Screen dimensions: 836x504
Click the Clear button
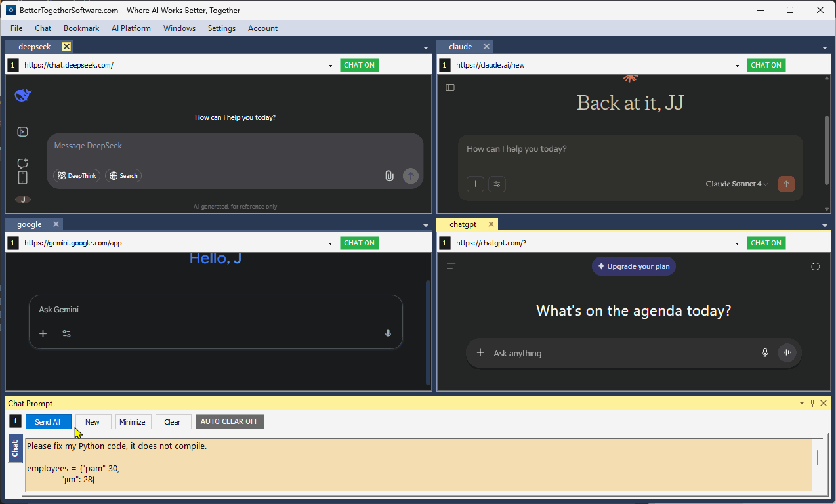point(173,421)
